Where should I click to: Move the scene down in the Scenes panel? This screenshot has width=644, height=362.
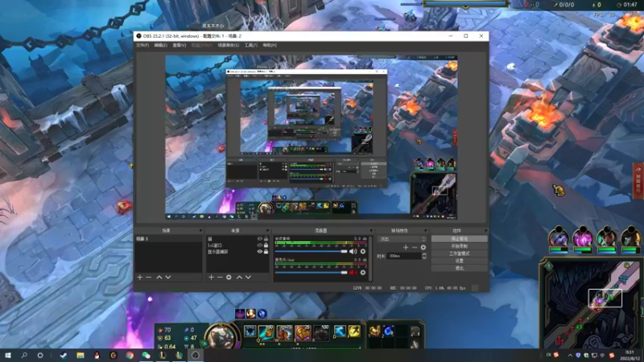pyautogui.click(x=168, y=278)
